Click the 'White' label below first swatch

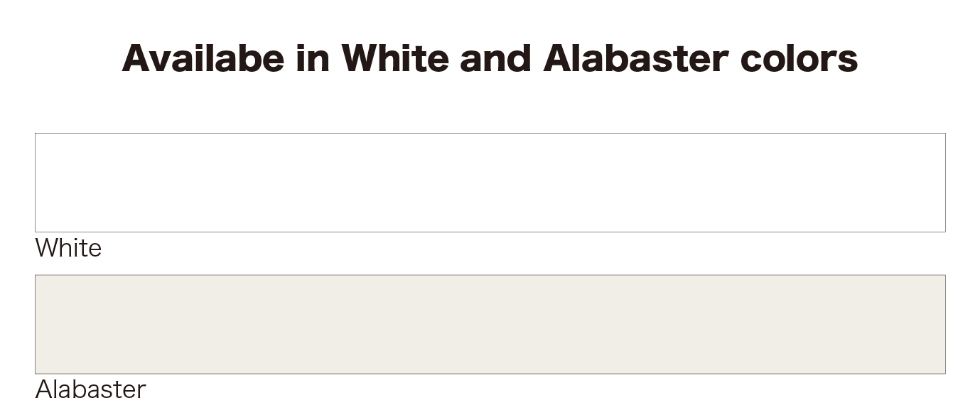click(68, 248)
